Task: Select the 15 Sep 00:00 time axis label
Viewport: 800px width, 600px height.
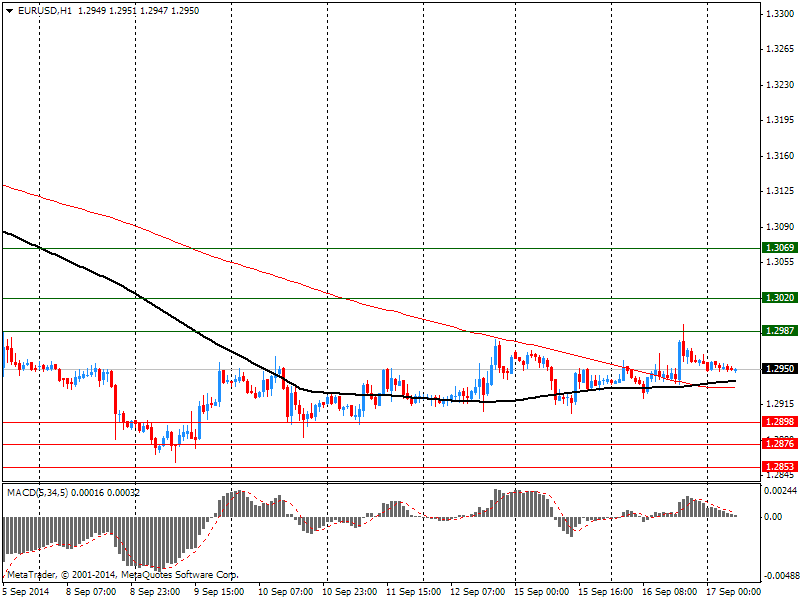Action: click(542, 591)
